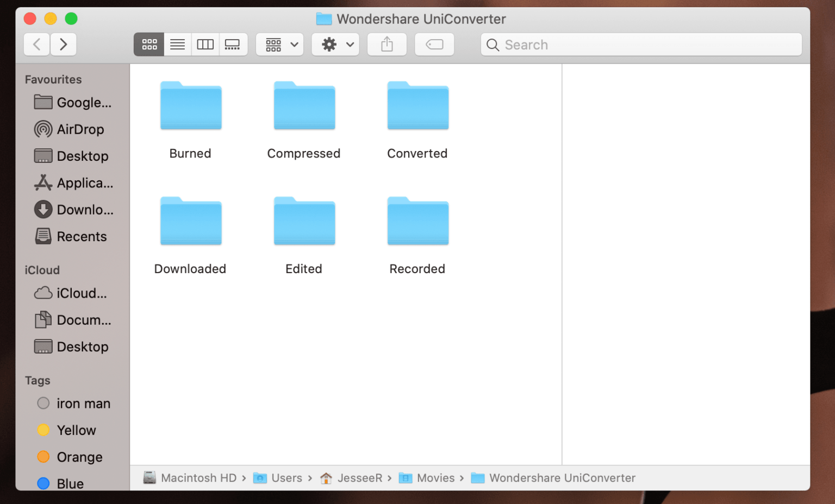Screen dimensions: 835x504
Task: Click JesseeR in the path bar
Action: [351, 478]
